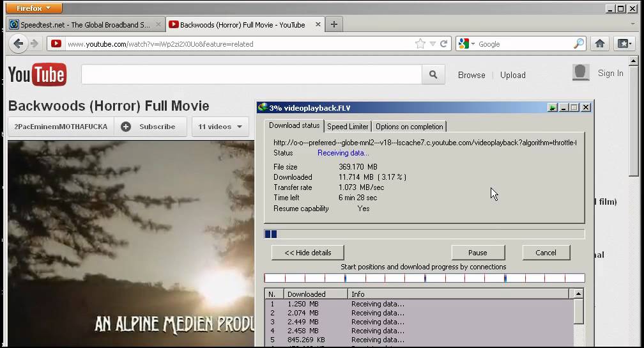
Task: Open a new tab with the plus button
Action: tap(334, 24)
